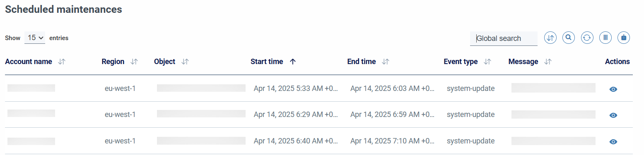Screen dimensions: 644x155
Task: Sort by Object column arrows
Action: click(185, 62)
